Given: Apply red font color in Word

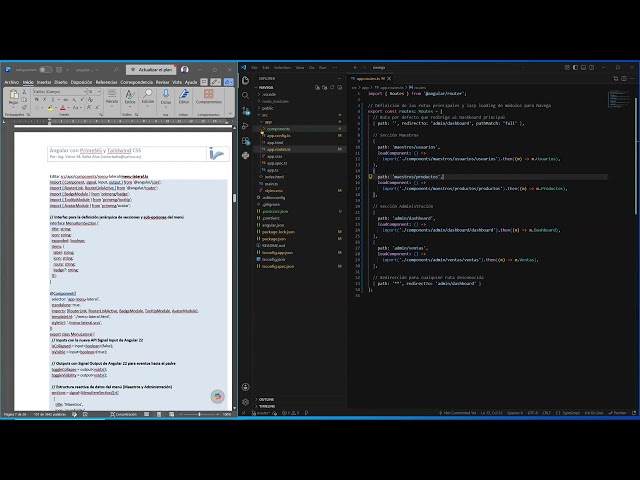Looking at the screenshot, I should coord(62,108).
